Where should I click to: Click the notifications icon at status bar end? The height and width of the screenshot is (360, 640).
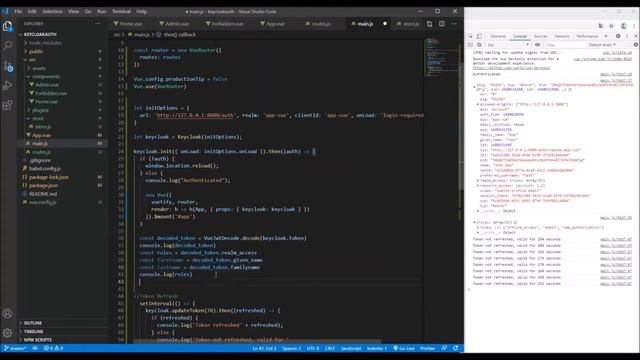coord(456,348)
